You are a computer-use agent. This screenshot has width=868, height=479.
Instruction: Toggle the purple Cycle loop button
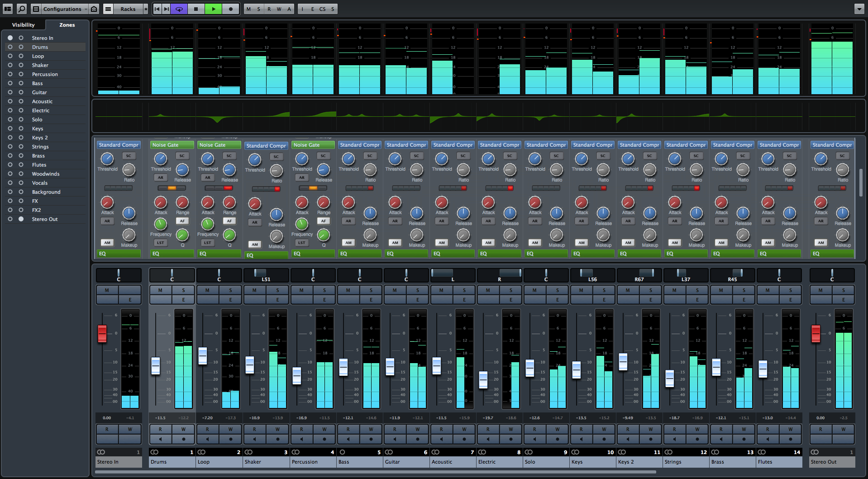179,9
